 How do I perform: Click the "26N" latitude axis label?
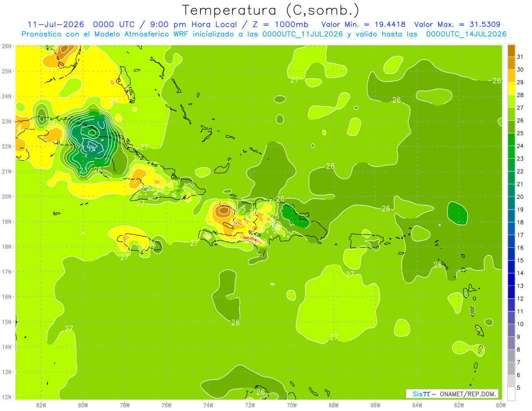(6, 46)
